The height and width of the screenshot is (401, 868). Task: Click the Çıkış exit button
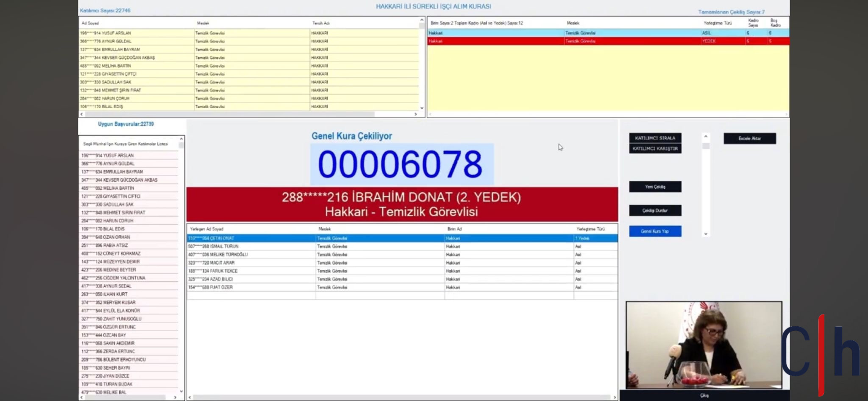click(704, 395)
